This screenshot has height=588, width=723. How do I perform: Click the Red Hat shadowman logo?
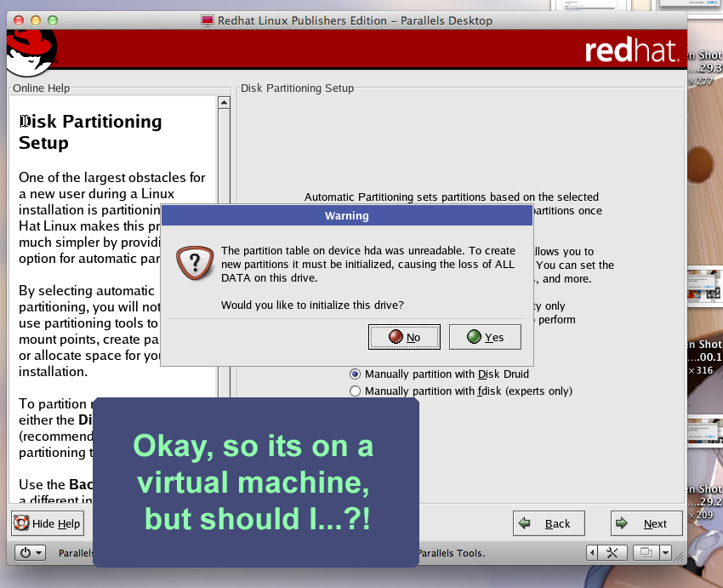tap(31, 51)
